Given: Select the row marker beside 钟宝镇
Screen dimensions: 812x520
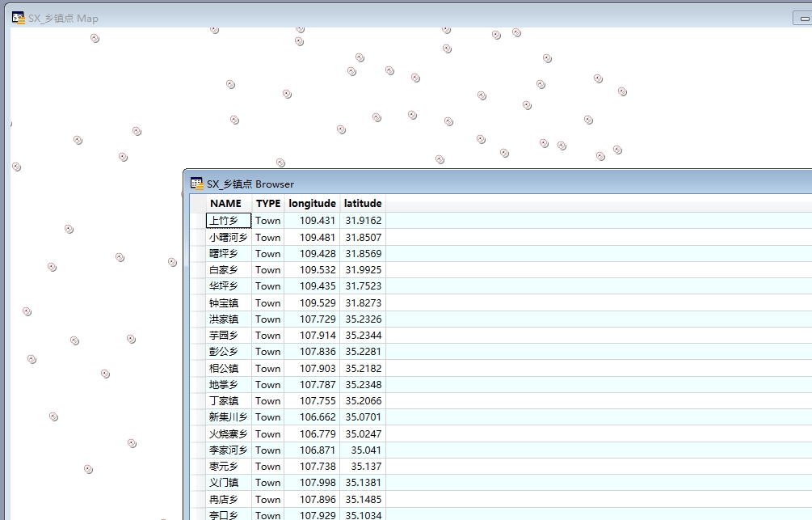Looking at the screenshot, I should pos(197,302).
